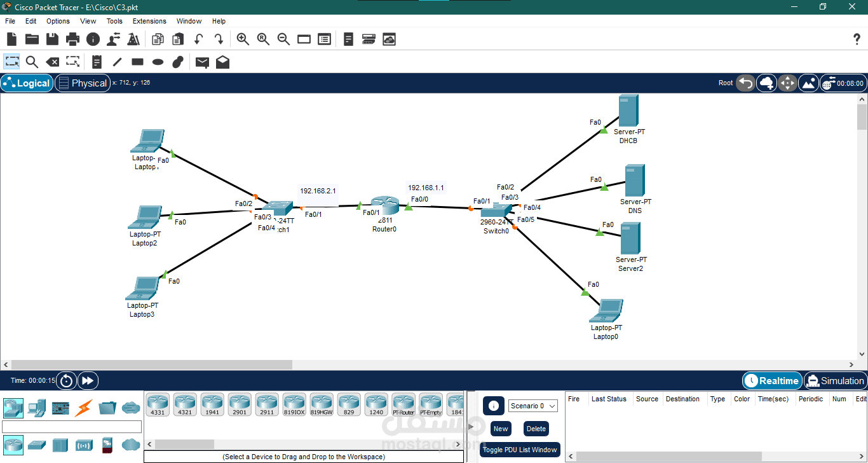
Task: Click the New scenario button
Action: [x=501, y=429]
